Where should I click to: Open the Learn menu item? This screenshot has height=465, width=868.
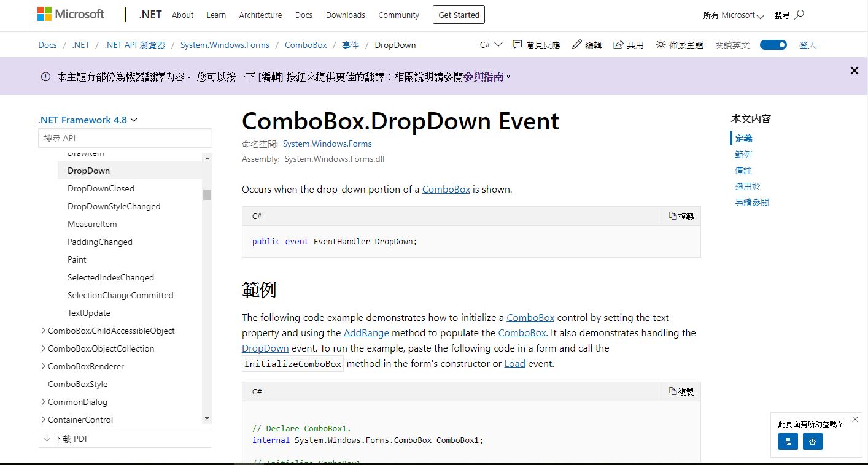pos(216,15)
